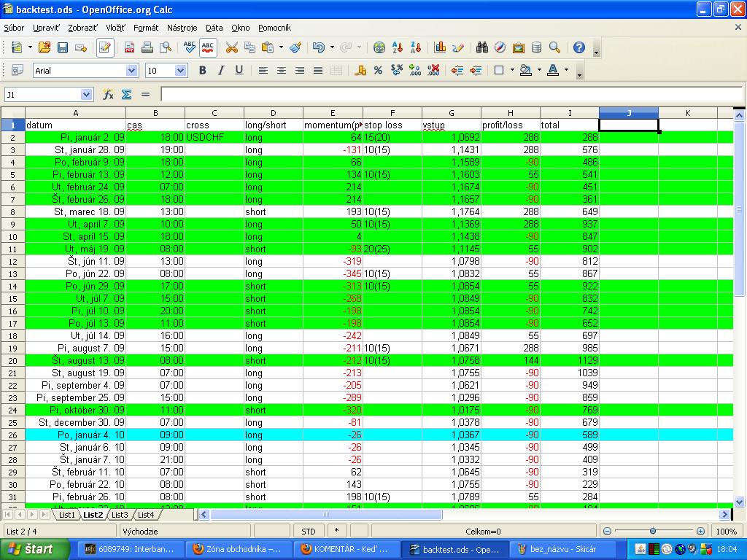Open the Function Wizard icon
747x560 pixels.
(108, 95)
